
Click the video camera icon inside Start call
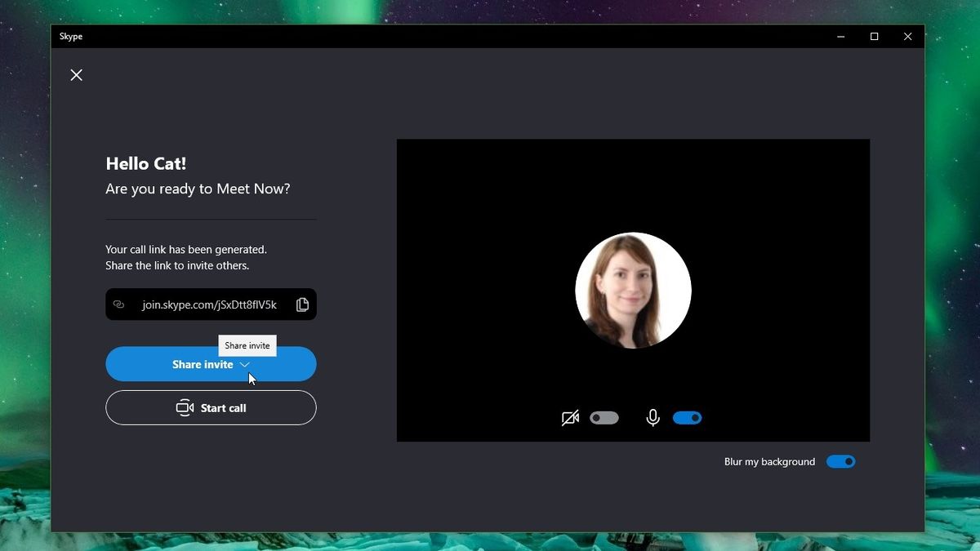185,407
